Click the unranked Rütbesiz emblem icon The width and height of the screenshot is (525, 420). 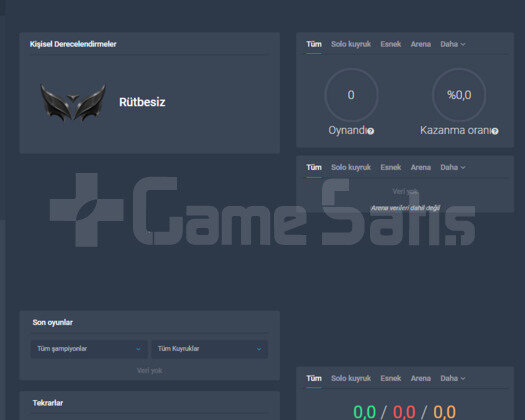click(73, 102)
